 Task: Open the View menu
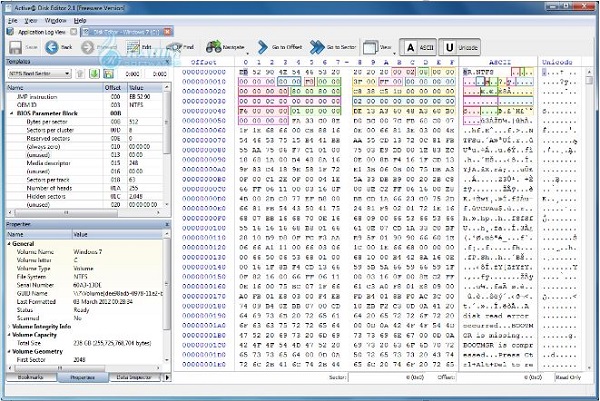click(31, 21)
